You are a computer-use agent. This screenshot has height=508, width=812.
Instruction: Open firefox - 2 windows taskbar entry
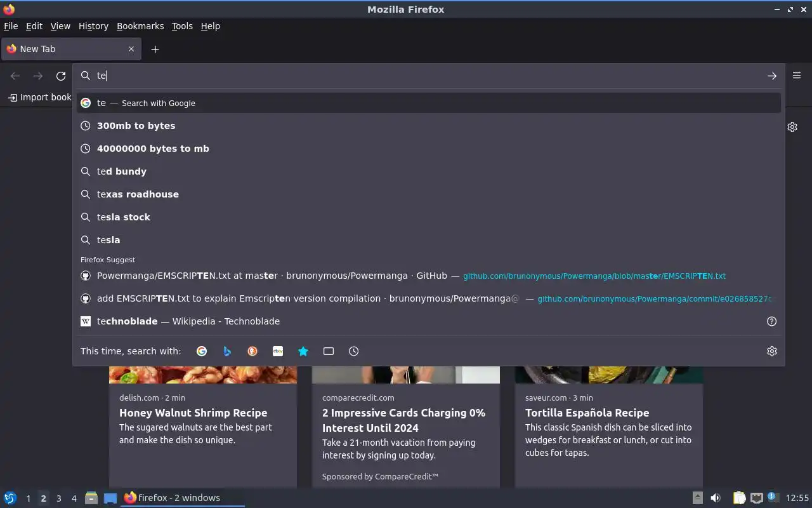click(183, 498)
